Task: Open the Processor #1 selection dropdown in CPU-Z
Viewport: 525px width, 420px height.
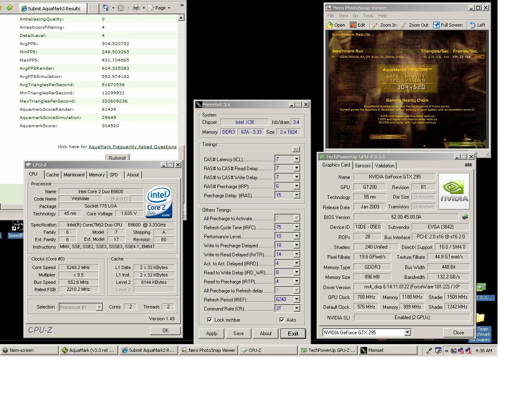Action: point(99,307)
